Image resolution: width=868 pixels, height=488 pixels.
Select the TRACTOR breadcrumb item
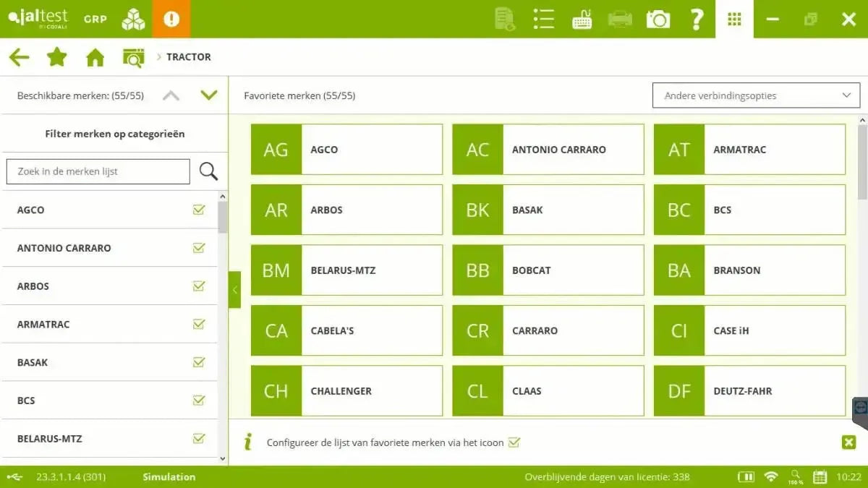click(x=188, y=56)
